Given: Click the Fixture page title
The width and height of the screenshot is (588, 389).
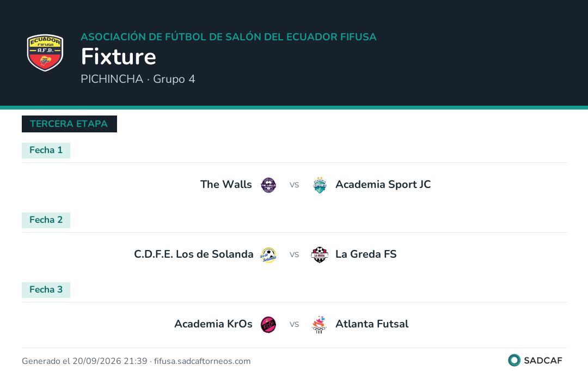Looking at the screenshot, I should pyautogui.click(x=118, y=56).
